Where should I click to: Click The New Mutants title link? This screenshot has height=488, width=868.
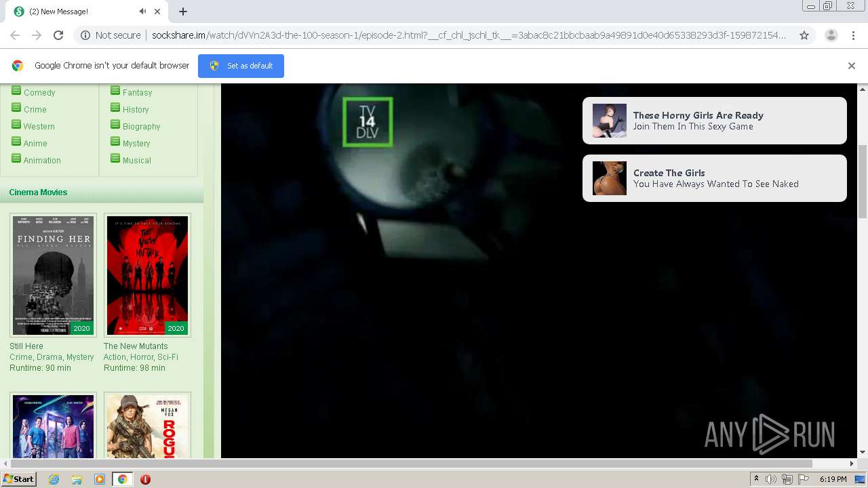tap(136, 346)
